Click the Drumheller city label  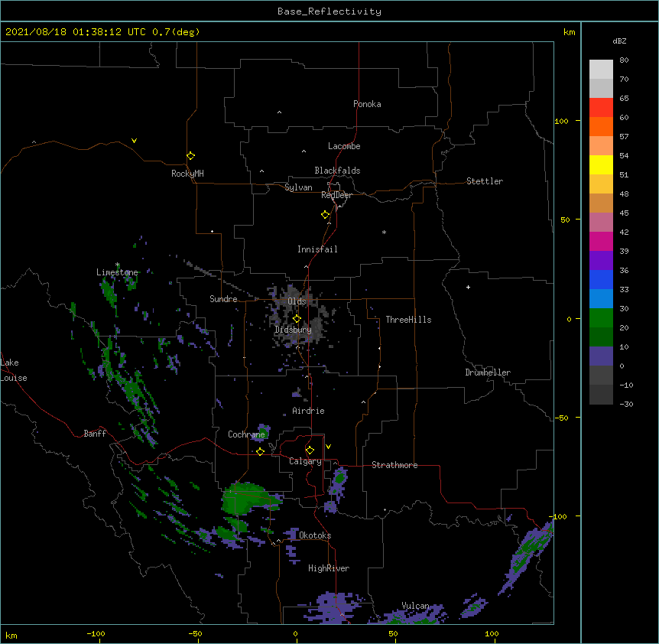pyautogui.click(x=488, y=372)
